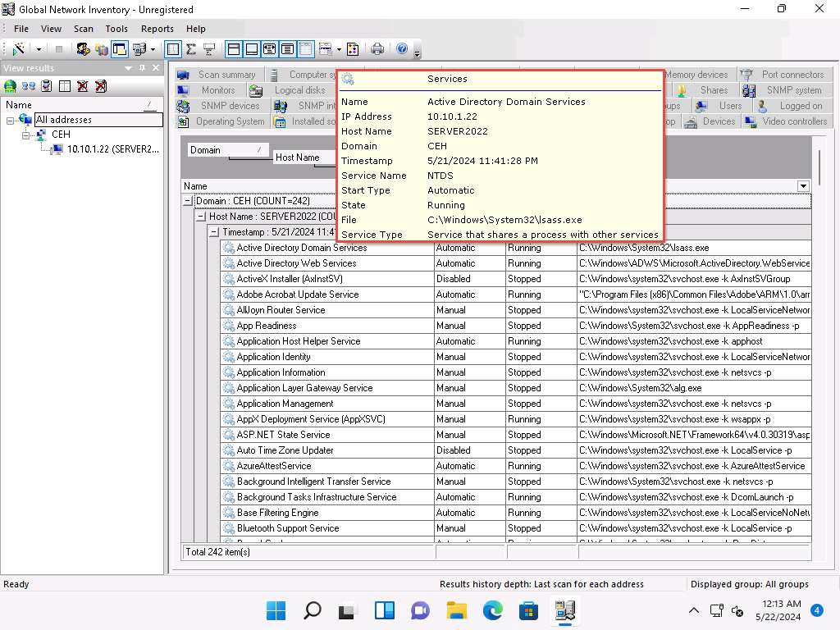Screen dimensions: 840x630
Task: Click the Host Name grouping header button
Action: coord(298,157)
